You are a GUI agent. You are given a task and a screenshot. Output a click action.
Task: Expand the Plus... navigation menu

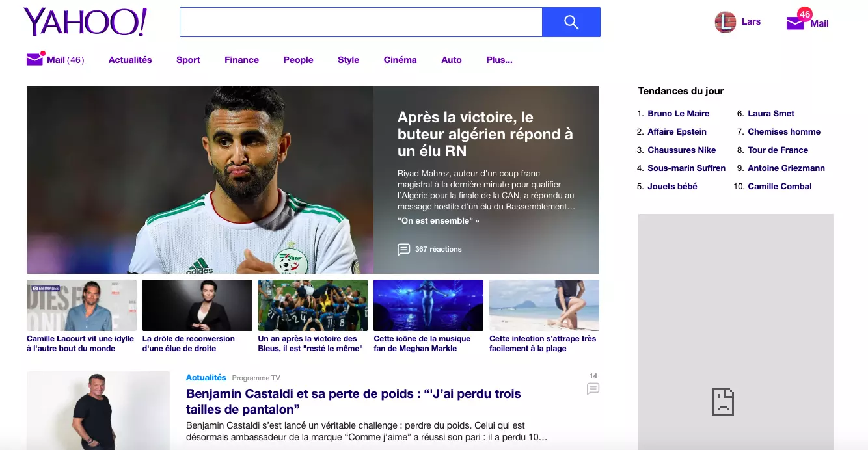(499, 60)
